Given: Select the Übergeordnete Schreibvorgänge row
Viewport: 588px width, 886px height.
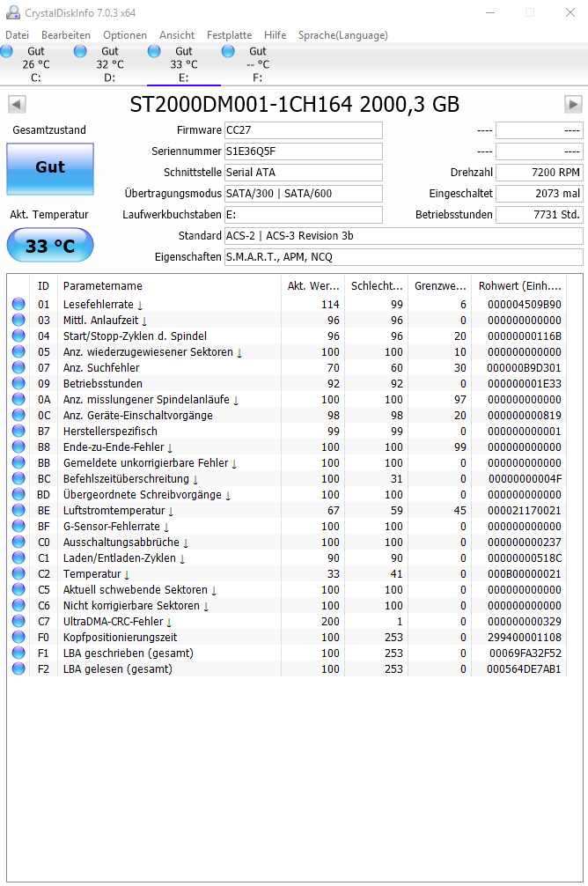Looking at the screenshot, I should pos(287,494).
